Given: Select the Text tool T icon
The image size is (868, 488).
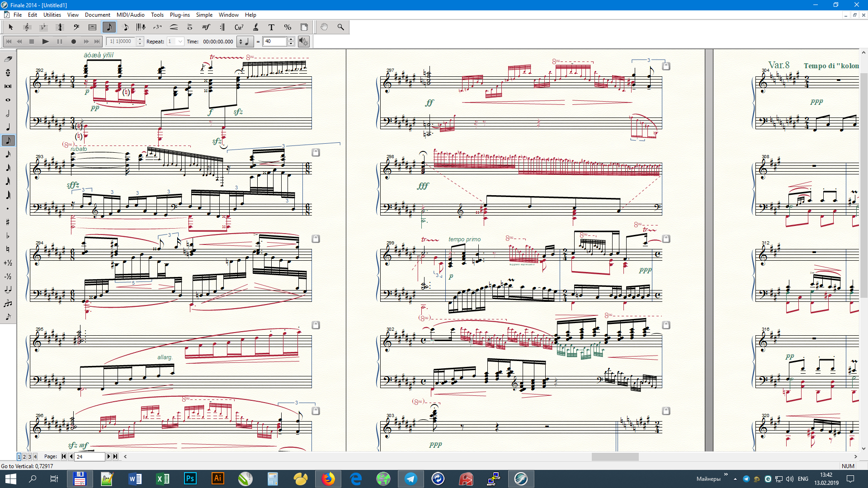Looking at the screenshot, I should pos(271,27).
